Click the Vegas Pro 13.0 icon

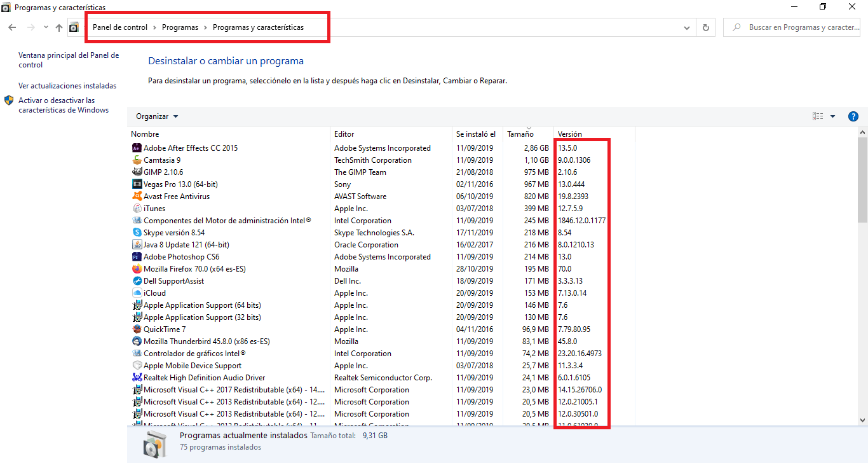click(x=137, y=184)
